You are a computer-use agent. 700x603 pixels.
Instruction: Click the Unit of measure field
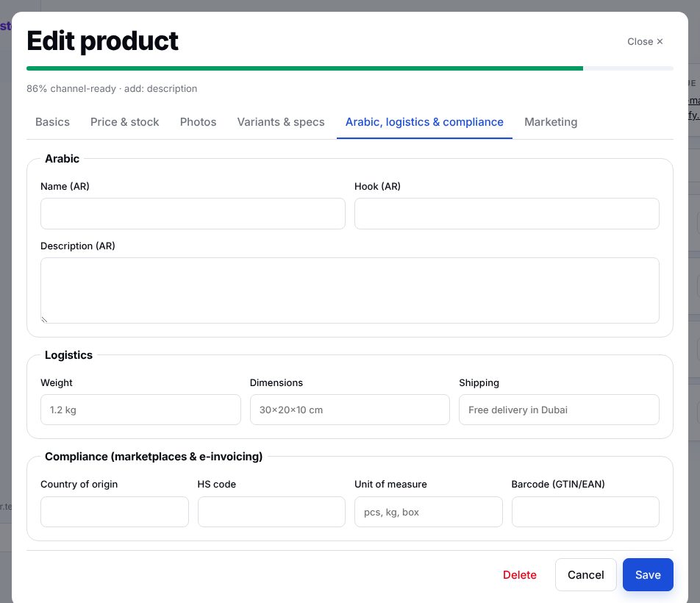[429, 512]
